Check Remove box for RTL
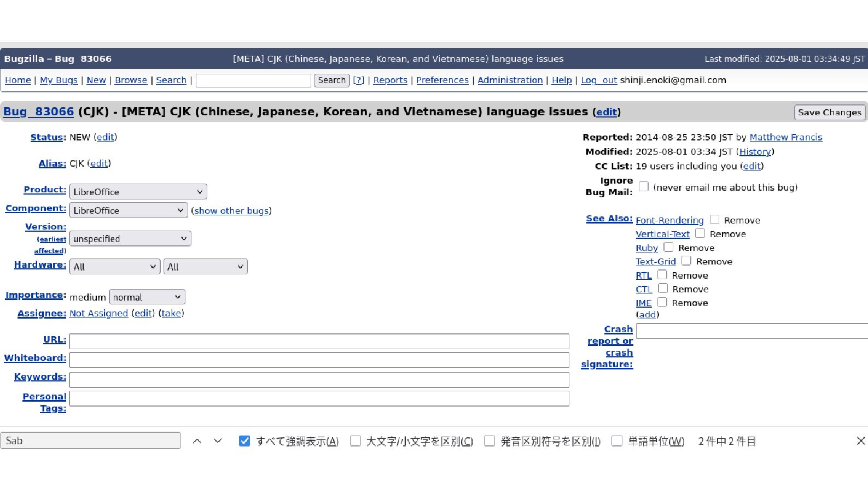 [662, 274]
